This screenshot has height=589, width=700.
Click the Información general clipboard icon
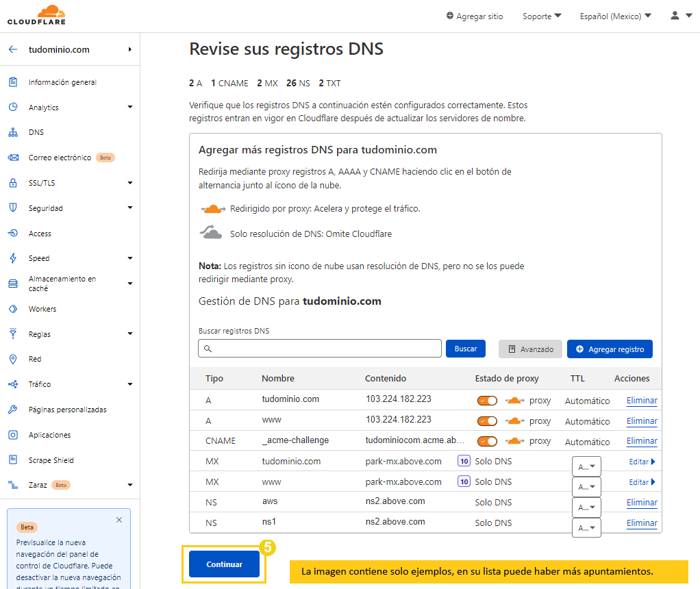14,82
